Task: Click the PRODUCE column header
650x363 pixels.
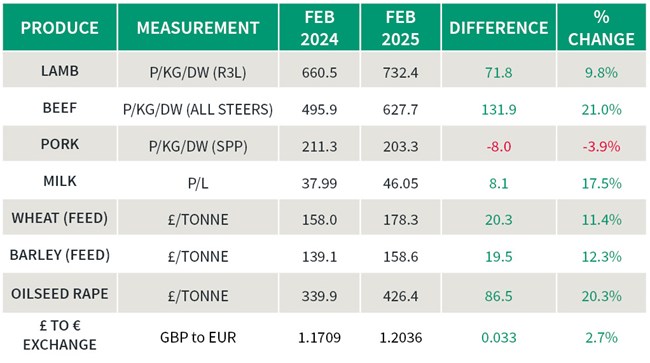Action: [x=60, y=28]
